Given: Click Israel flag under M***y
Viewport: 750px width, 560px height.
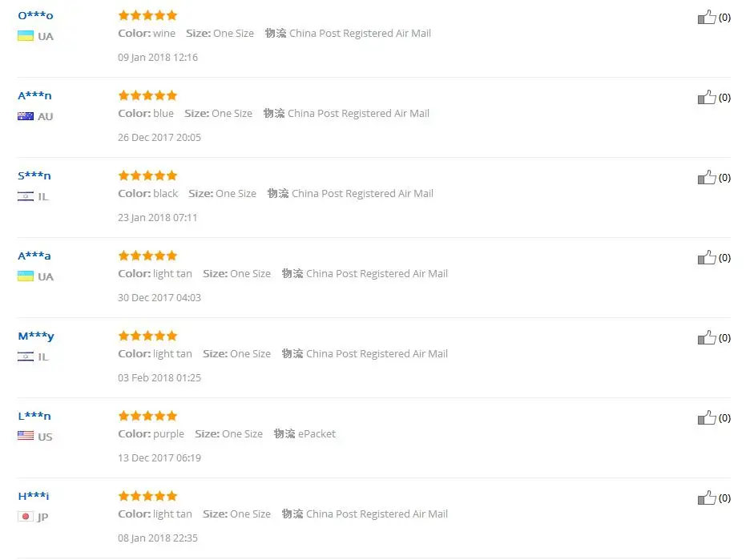Looking at the screenshot, I should [x=26, y=357].
